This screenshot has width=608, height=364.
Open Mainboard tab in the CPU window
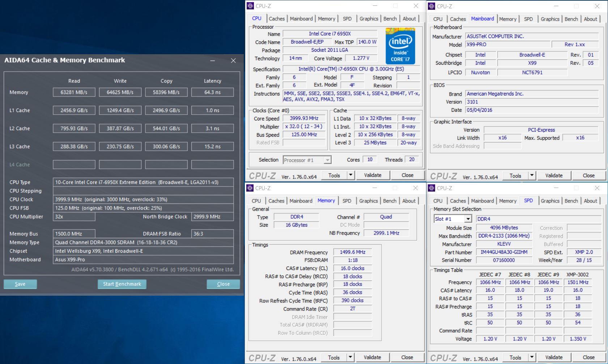[301, 19]
